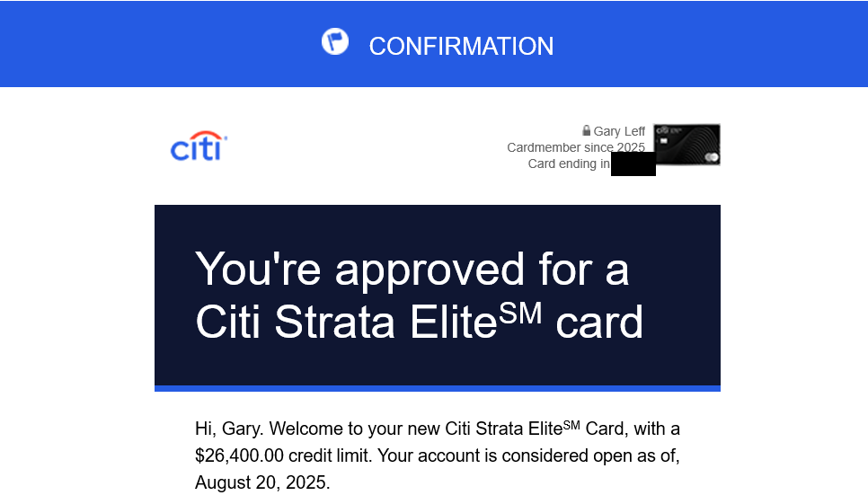Click the SM superscript in the welcome paragraph

pos(571,425)
